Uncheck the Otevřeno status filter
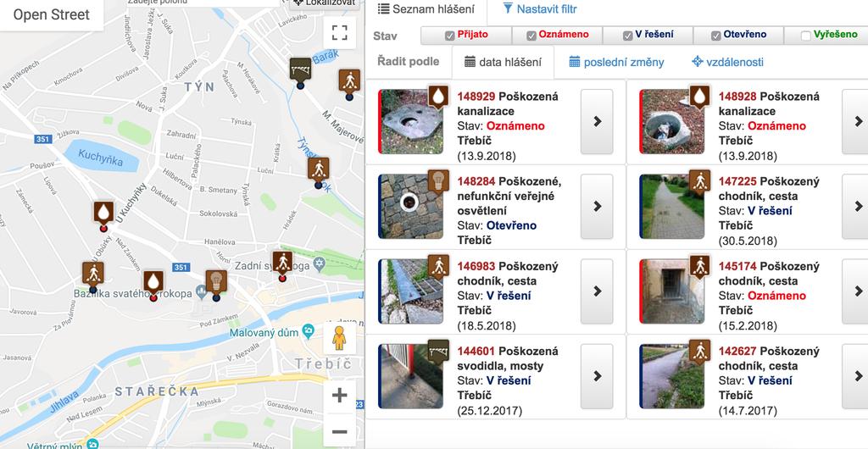 (x=715, y=36)
